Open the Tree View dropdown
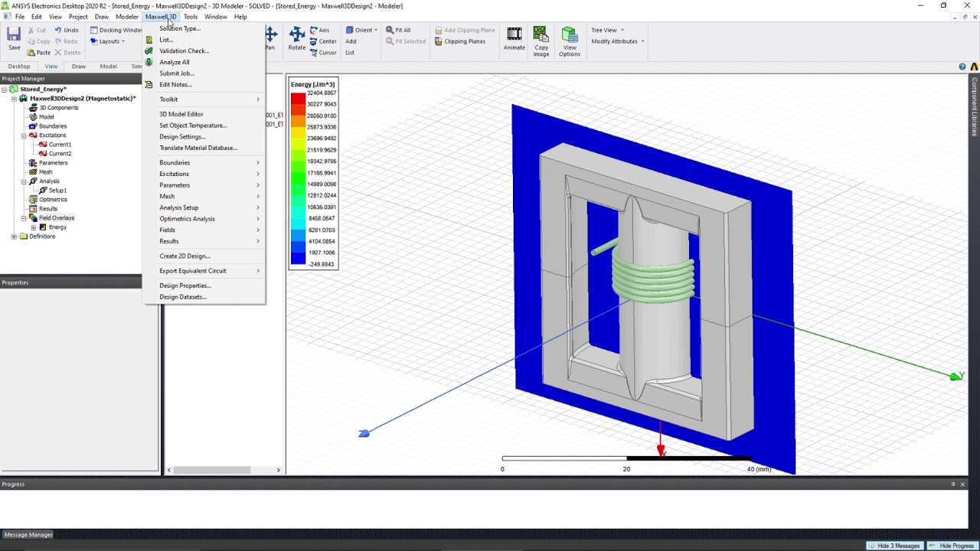This screenshot has width=980, height=551. click(607, 30)
